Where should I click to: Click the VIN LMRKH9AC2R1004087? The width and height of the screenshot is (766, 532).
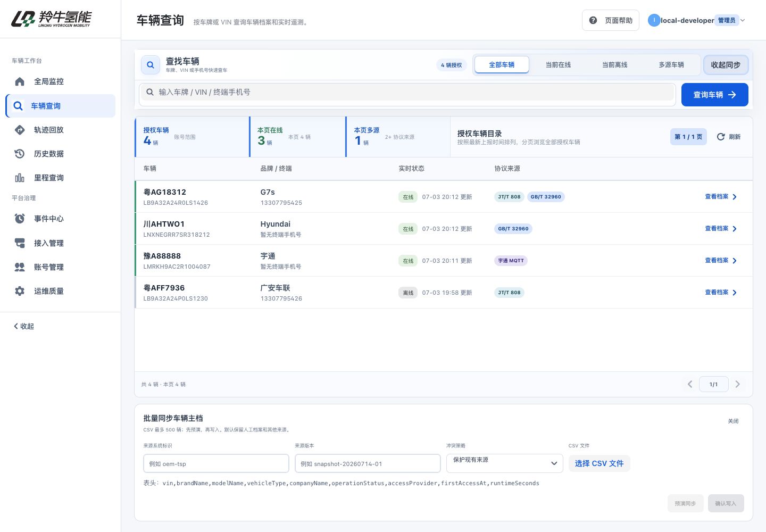click(x=177, y=267)
